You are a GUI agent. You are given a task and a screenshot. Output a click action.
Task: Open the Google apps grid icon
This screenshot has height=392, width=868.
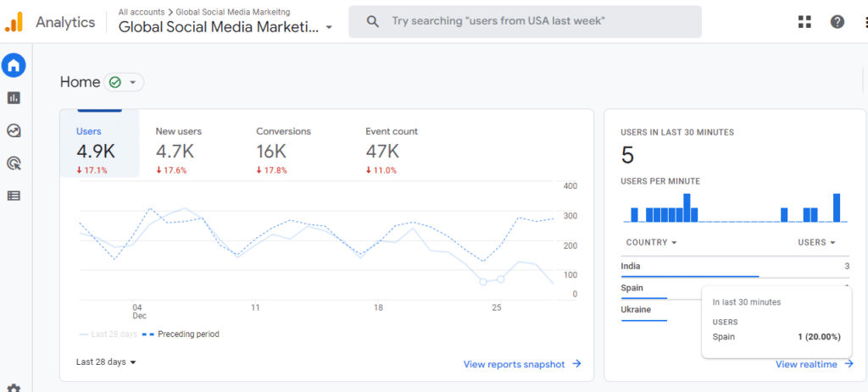coord(804,21)
